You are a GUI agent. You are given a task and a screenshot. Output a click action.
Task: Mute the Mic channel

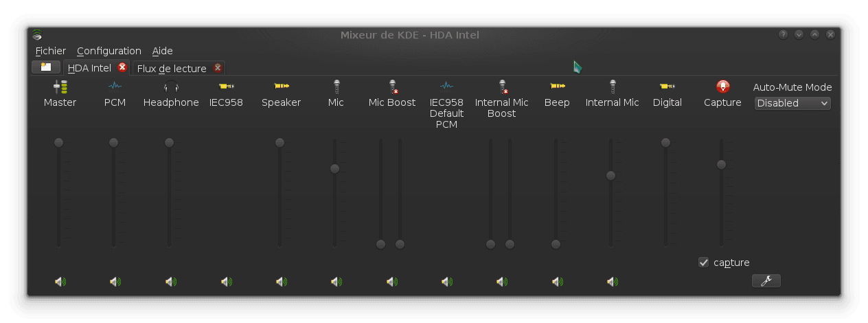pyautogui.click(x=336, y=282)
